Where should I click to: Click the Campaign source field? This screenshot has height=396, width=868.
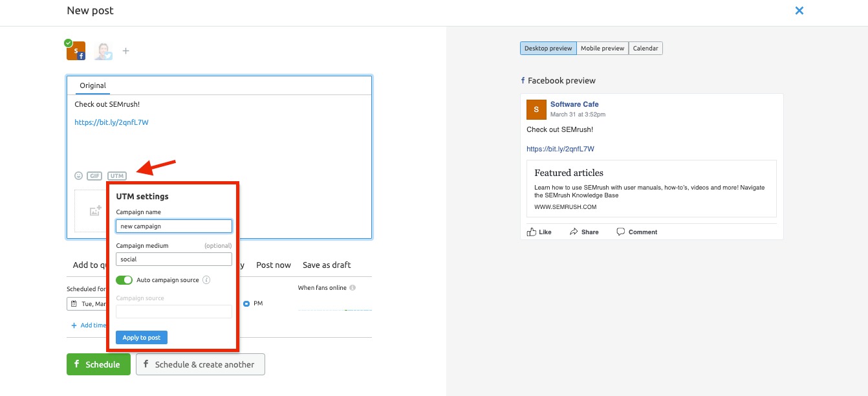pyautogui.click(x=174, y=311)
